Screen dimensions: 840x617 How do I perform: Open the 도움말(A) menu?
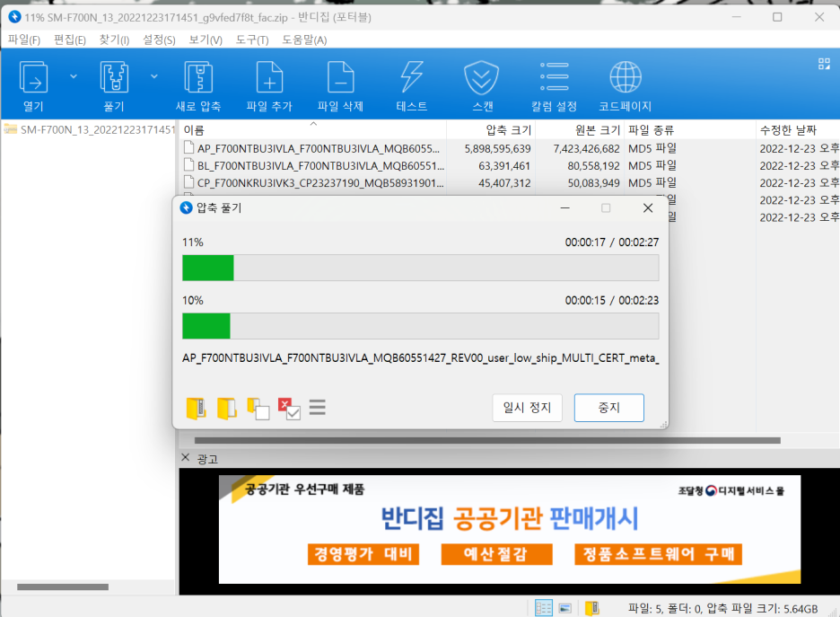pyautogui.click(x=304, y=40)
